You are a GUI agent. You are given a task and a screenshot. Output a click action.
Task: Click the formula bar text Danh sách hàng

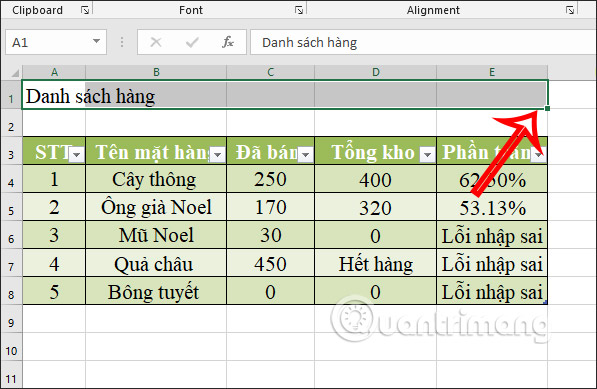(x=310, y=42)
